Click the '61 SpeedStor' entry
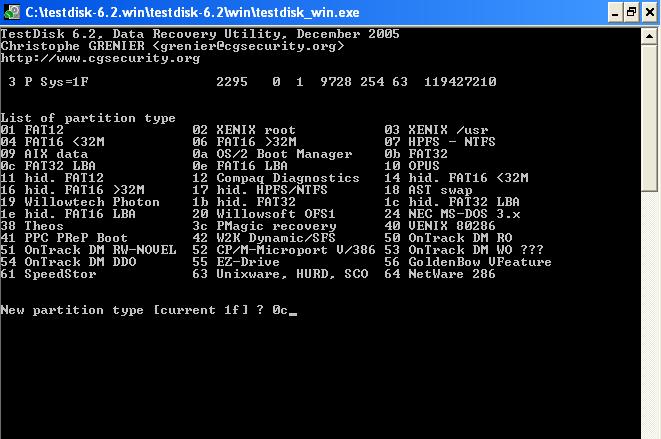The width and height of the screenshot is (661, 439). [48, 274]
